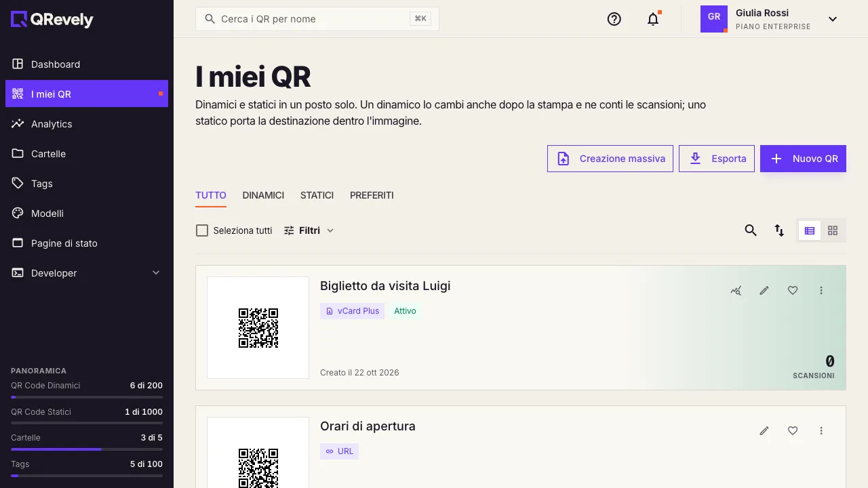Screen dimensions: 868x488
Task: Click the GR user avatar
Action: [x=714, y=19]
